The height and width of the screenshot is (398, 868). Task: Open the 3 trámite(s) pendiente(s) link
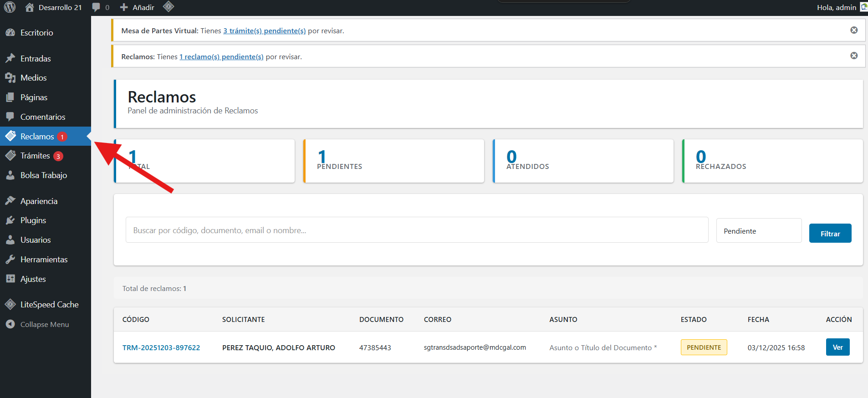click(x=264, y=31)
